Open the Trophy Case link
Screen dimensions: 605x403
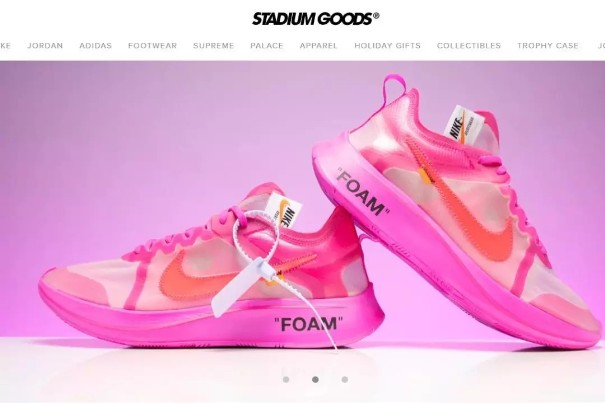pos(548,46)
